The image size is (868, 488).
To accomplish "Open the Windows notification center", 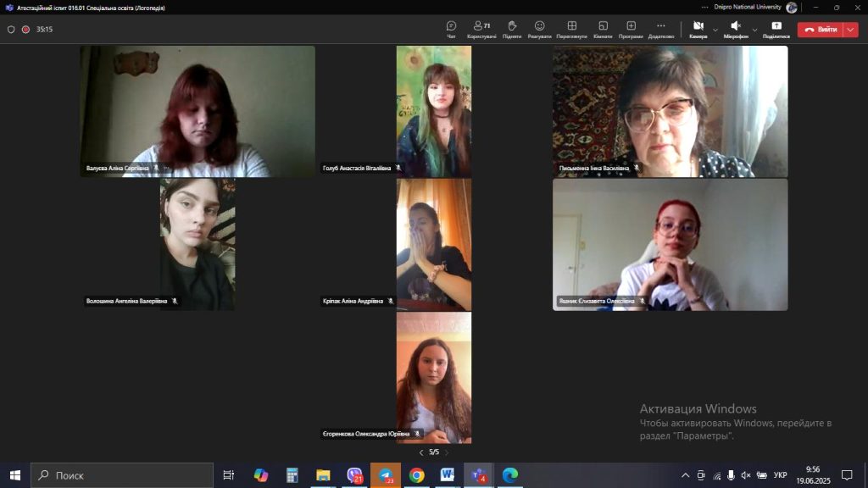I will (847, 475).
